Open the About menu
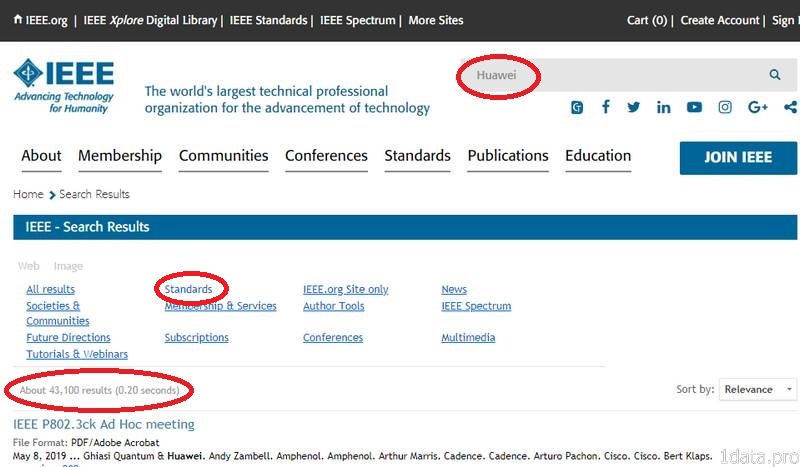Image resolution: width=800 pixels, height=467 pixels. pyautogui.click(x=41, y=156)
